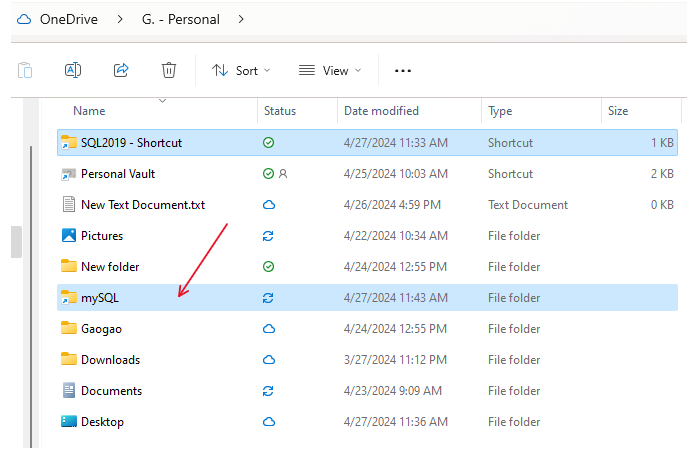Click the Rename toolbar icon
Screen dimensions: 689x452
[x=73, y=70]
